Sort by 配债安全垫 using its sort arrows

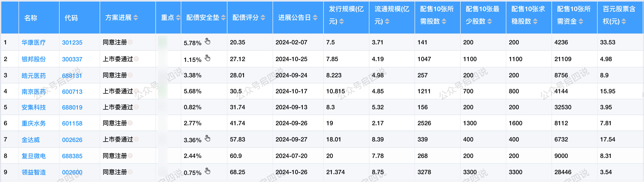click(223, 17)
